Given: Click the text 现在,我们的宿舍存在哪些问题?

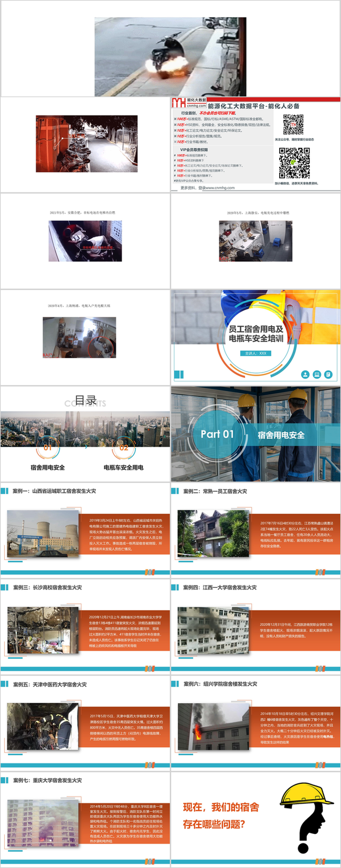Looking at the screenshot, I should click(221, 816).
